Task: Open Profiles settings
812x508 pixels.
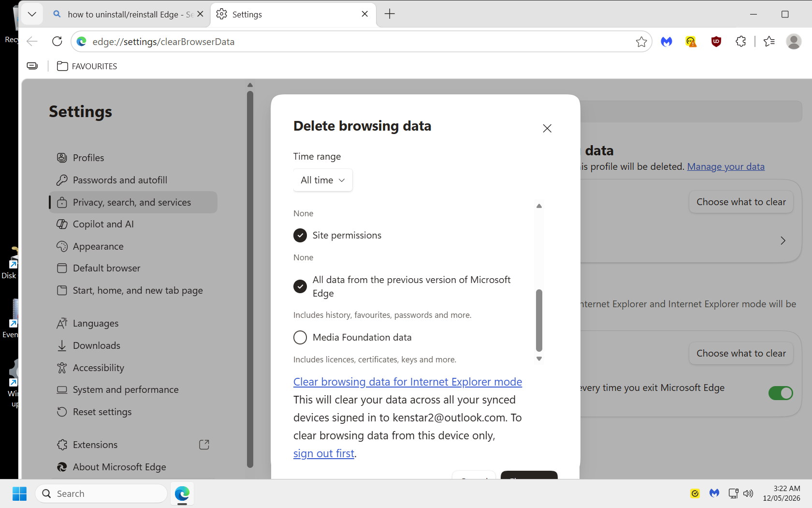Action: pos(133,158)
